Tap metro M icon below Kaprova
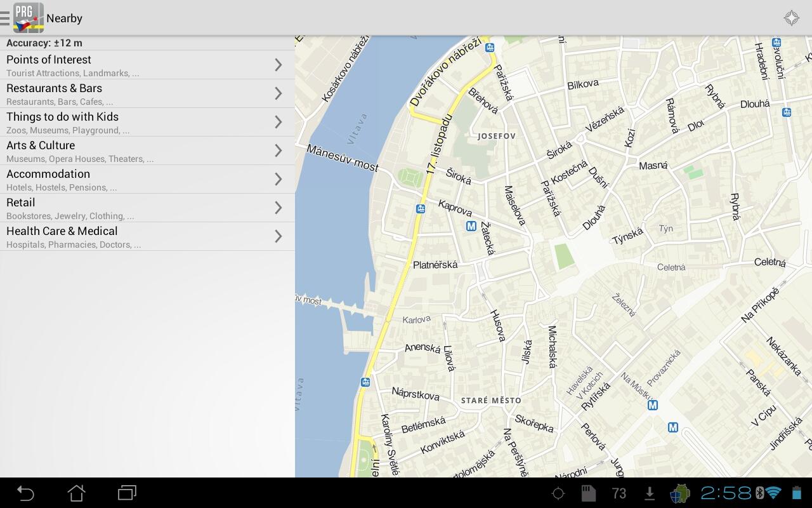 (471, 226)
